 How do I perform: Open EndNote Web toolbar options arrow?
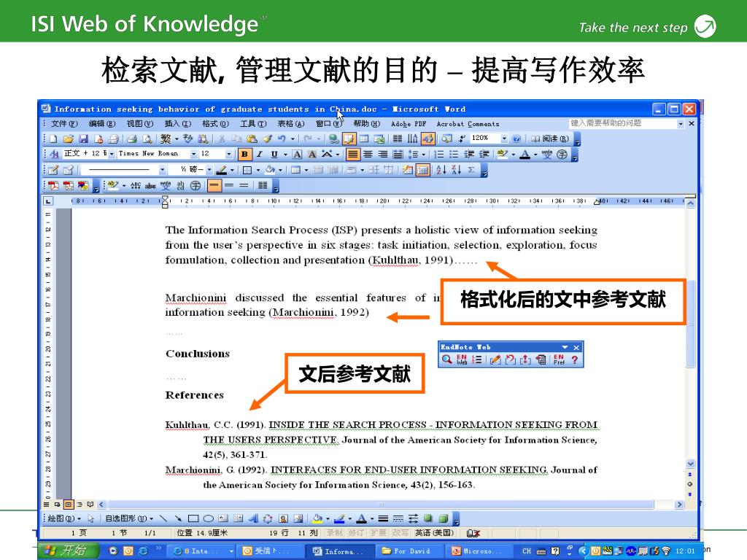(x=565, y=347)
